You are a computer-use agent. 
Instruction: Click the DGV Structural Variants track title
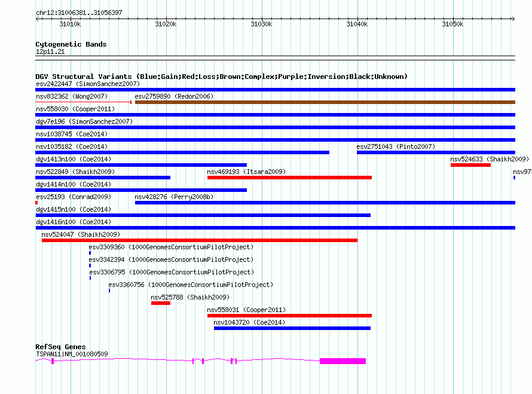coord(221,77)
